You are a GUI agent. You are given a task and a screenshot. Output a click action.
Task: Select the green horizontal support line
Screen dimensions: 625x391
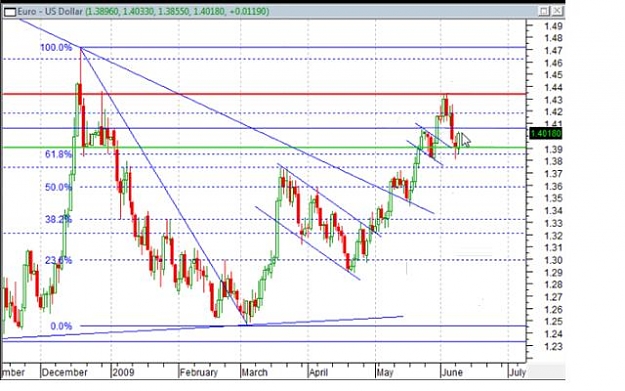pyautogui.click(x=264, y=147)
